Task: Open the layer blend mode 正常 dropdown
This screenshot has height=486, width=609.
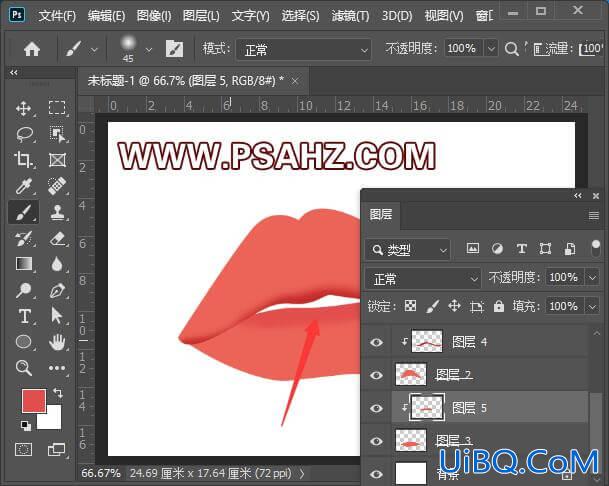Action: point(423,279)
